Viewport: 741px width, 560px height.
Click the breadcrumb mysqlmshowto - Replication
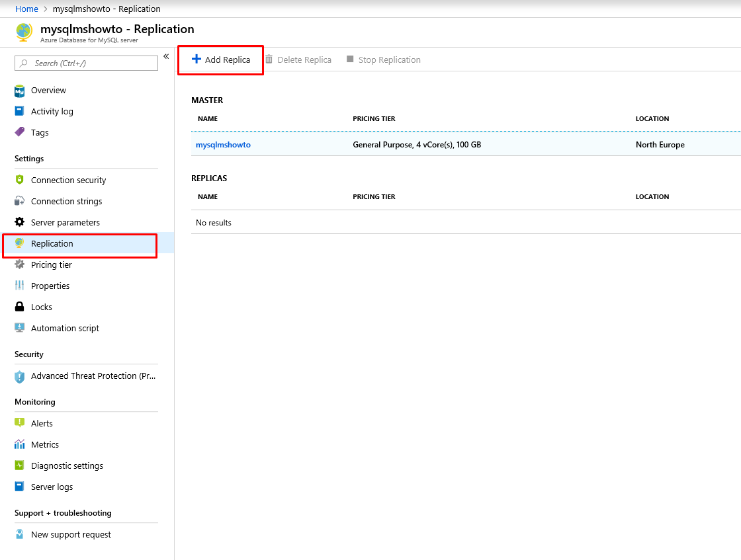point(107,9)
